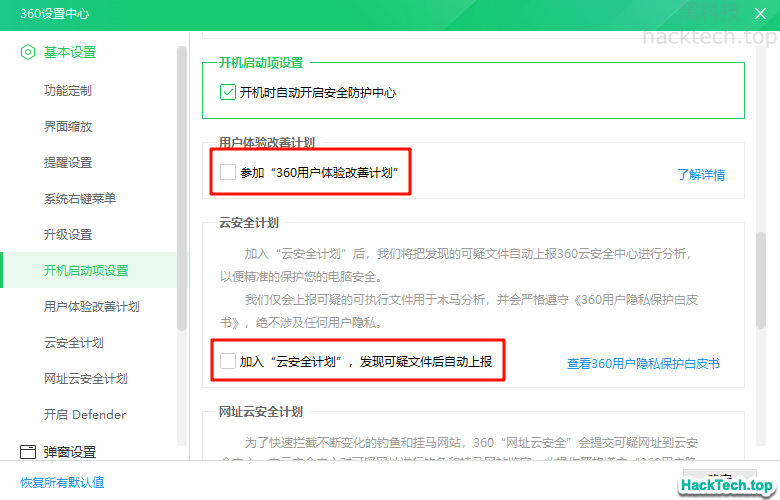
Task: Close the 360设置中心 window
Action: [760, 13]
